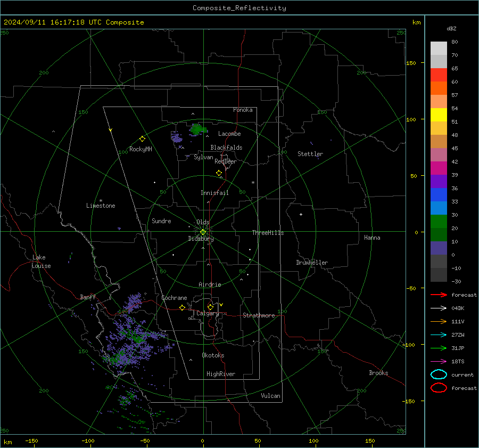Viewport: 479px width, 448px height.
Task: Click the Innisfail label
Action: point(214,193)
